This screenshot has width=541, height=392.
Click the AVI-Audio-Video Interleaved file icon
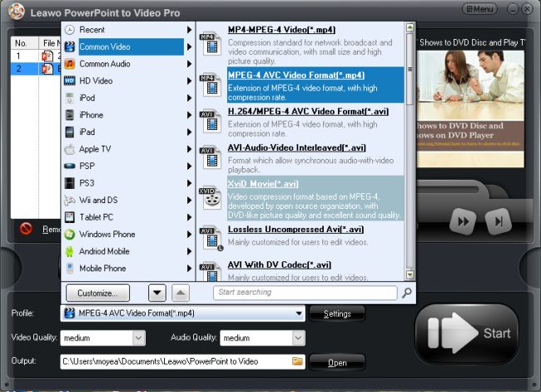[211, 157]
